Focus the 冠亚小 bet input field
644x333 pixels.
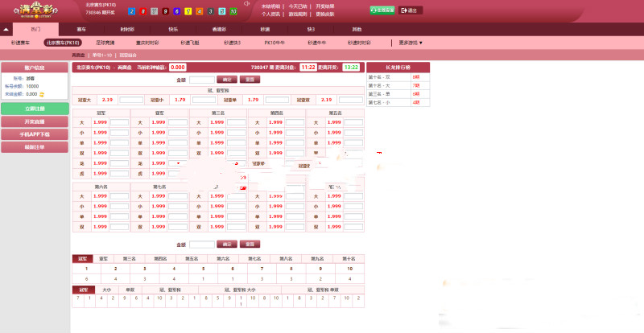point(204,100)
